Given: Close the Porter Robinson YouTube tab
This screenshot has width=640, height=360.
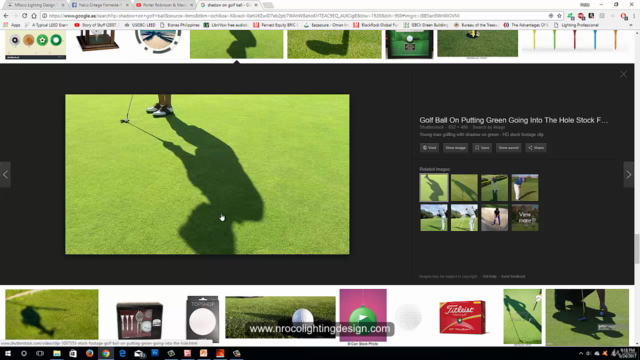Looking at the screenshot, I should point(191,5).
